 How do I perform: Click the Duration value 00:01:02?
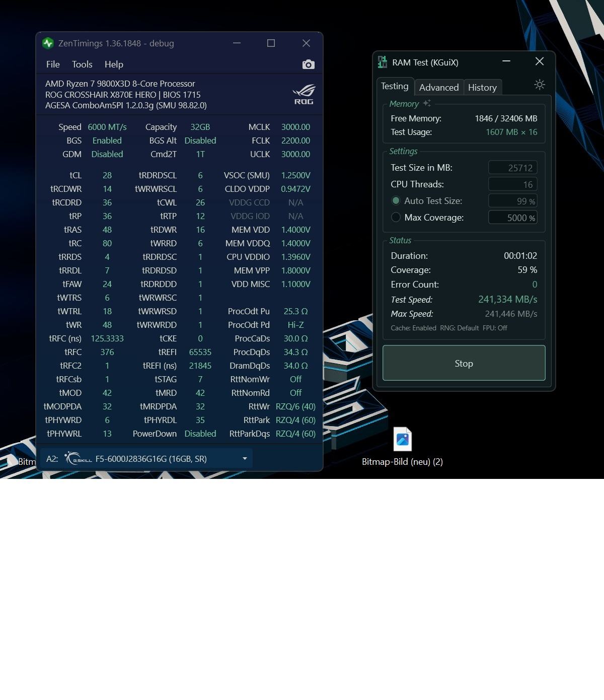pyautogui.click(x=520, y=256)
